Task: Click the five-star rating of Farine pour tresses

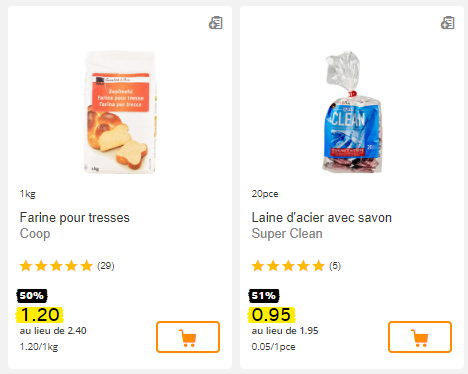Action: pos(56,266)
